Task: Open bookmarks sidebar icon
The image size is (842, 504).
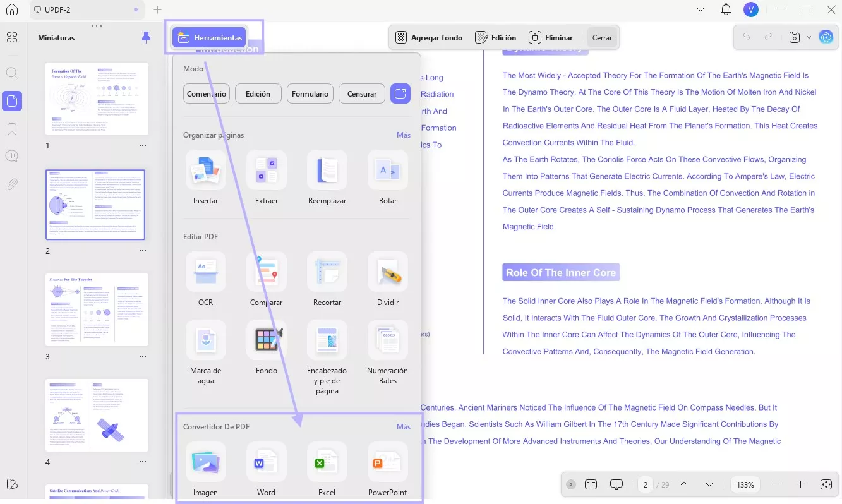Action: click(x=12, y=129)
